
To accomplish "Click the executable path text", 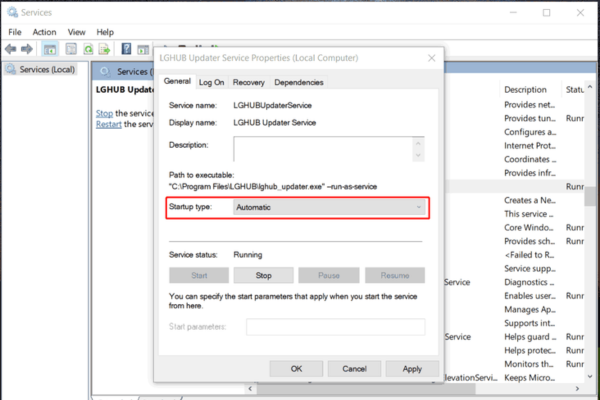I will (x=273, y=186).
